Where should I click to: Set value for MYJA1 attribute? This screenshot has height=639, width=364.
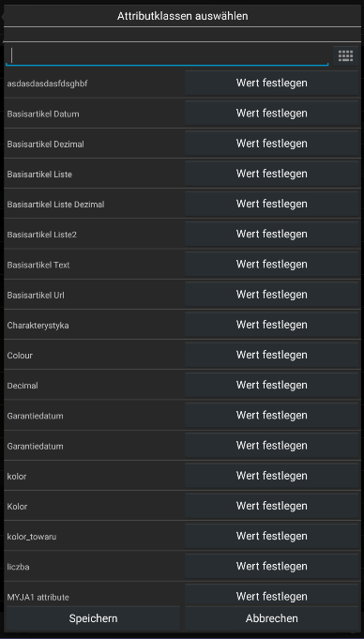pyautogui.click(x=271, y=595)
